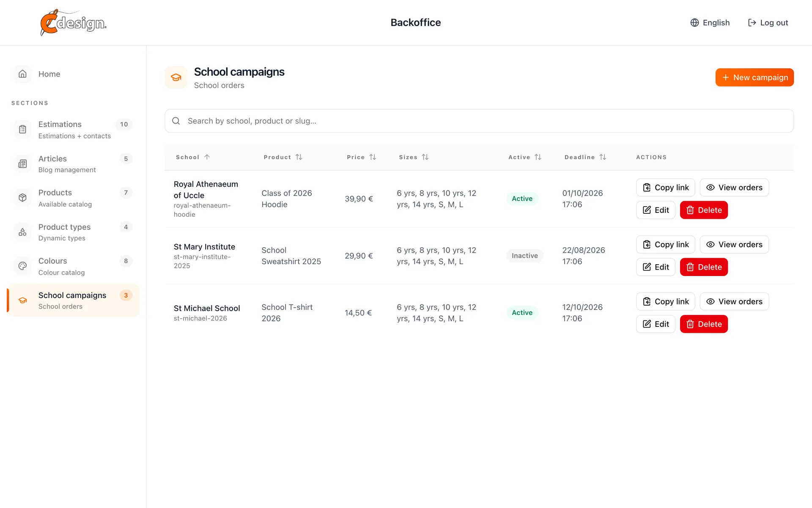This screenshot has width=812, height=508.
Task: Click the Products box icon
Action: pos(23,198)
